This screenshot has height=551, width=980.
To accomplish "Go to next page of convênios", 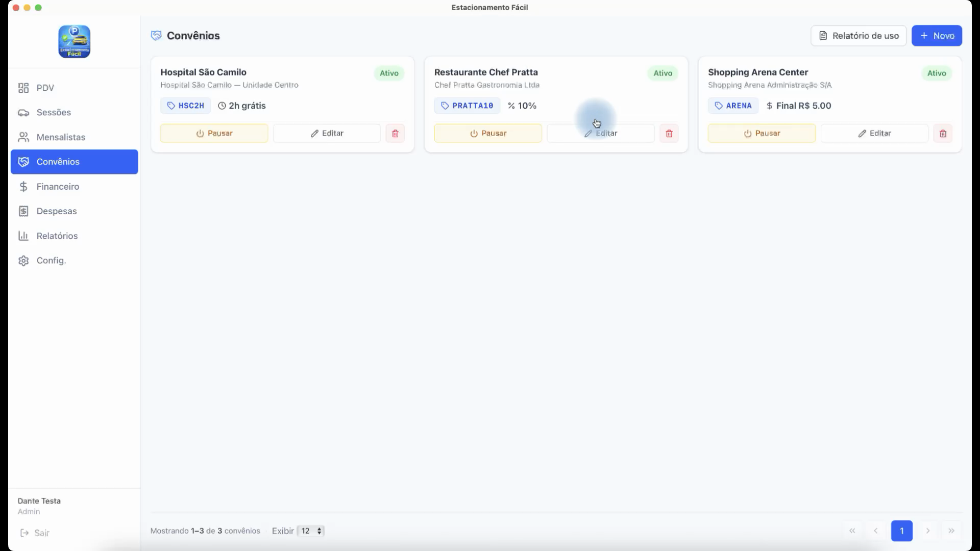I will 928,531.
